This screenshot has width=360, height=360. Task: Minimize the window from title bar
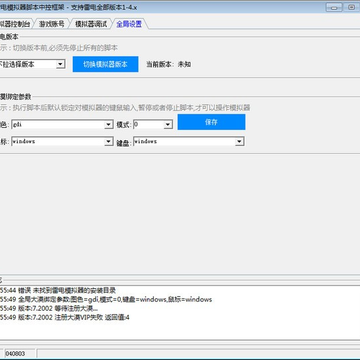coord(334,7)
